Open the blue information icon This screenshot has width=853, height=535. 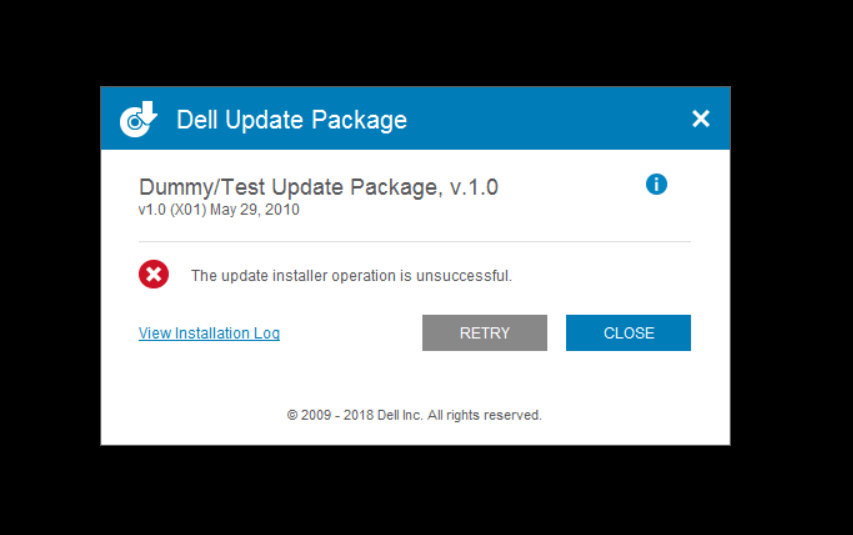coord(656,184)
